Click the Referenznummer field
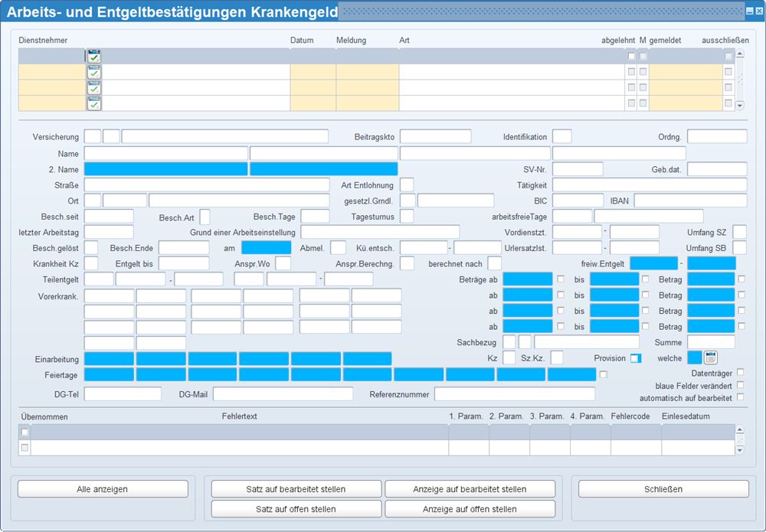Image resolution: width=766 pixels, height=532 pixels. tap(515, 394)
